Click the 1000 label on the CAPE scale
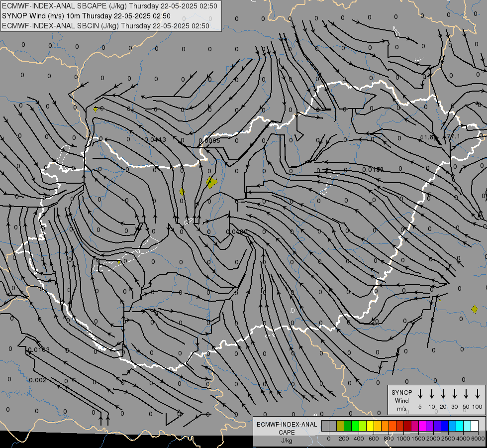Screen dimensions: 487x448 pos(403,439)
